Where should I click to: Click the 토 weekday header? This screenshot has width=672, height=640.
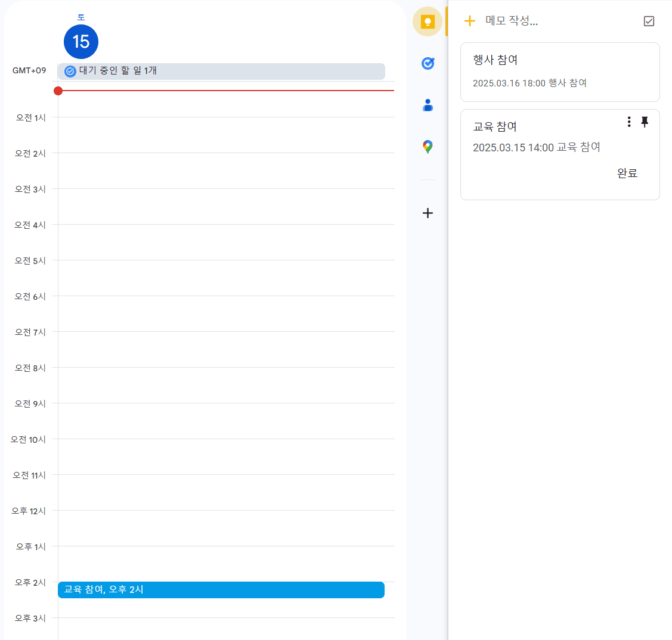tap(80, 17)
